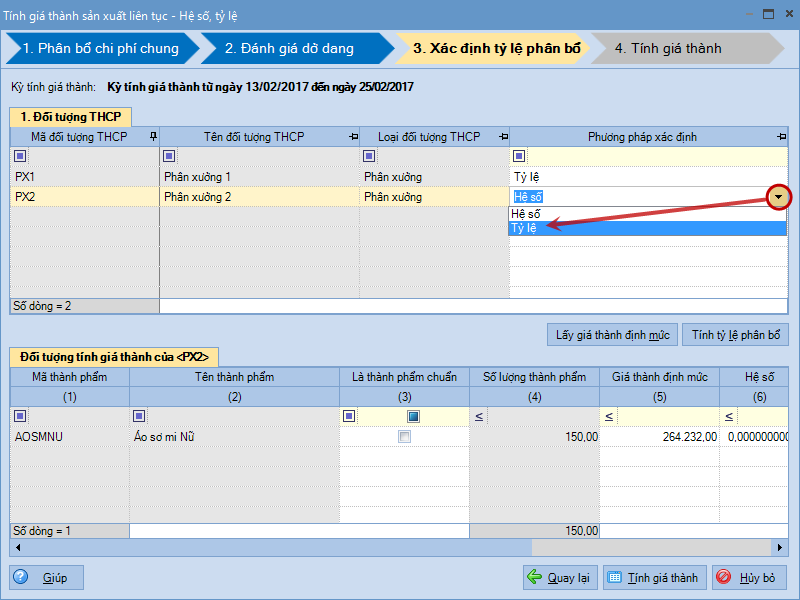Check standard product box for AOSMNU

click(404, 437)
